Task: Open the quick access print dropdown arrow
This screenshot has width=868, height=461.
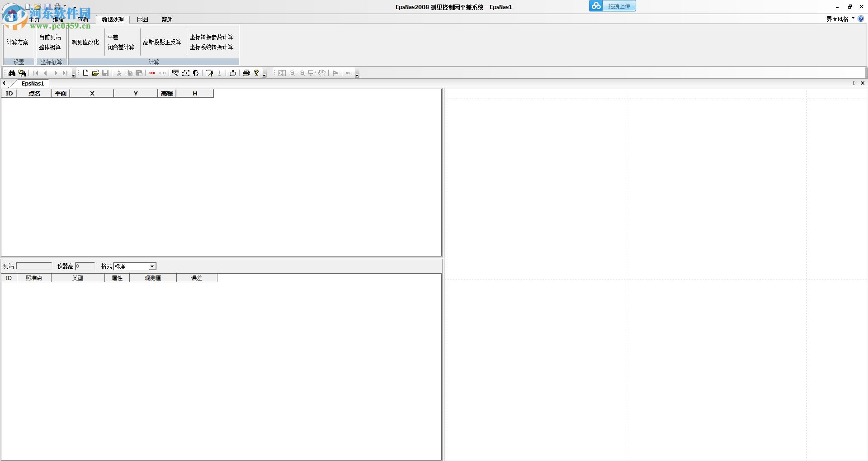Action: (65, 7)
